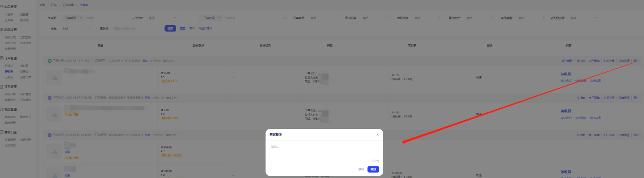Click the 商品管理 sidebar section icon
The image size is (644, 178).
2,7
